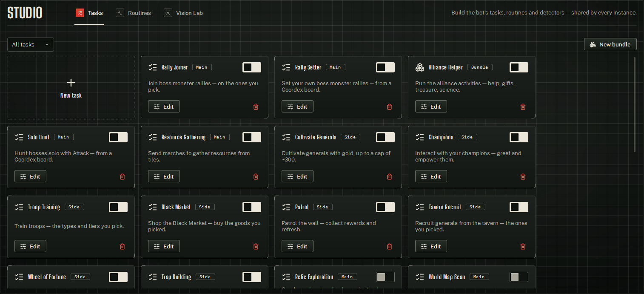Click the New bundle button
Viewport: 644px width, 294px height.
(x=610, y=44)
